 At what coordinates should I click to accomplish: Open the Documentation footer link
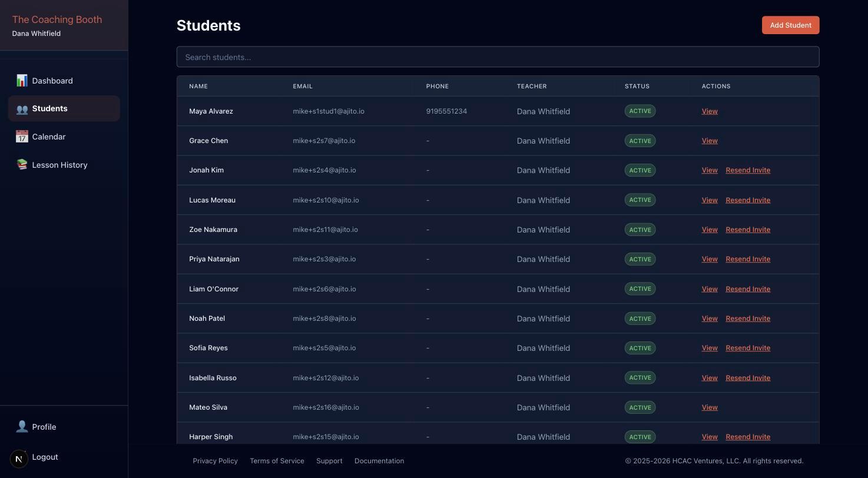click(379, 461)
